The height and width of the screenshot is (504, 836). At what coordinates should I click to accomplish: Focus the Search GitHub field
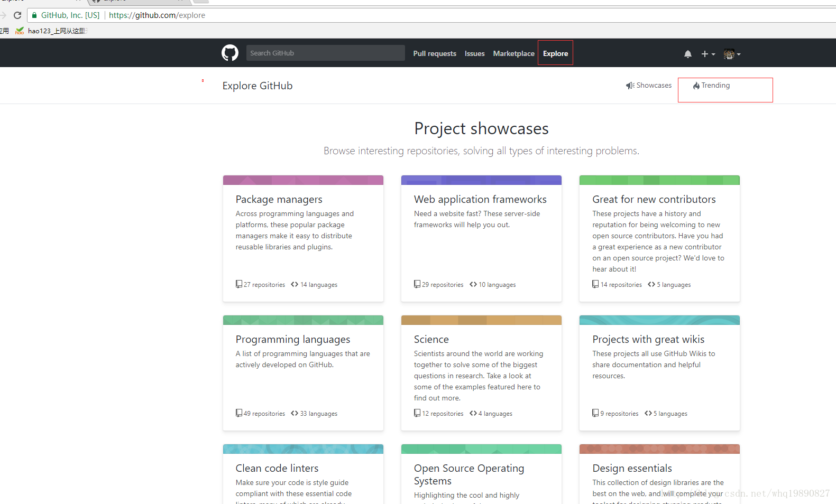(326, 53)
